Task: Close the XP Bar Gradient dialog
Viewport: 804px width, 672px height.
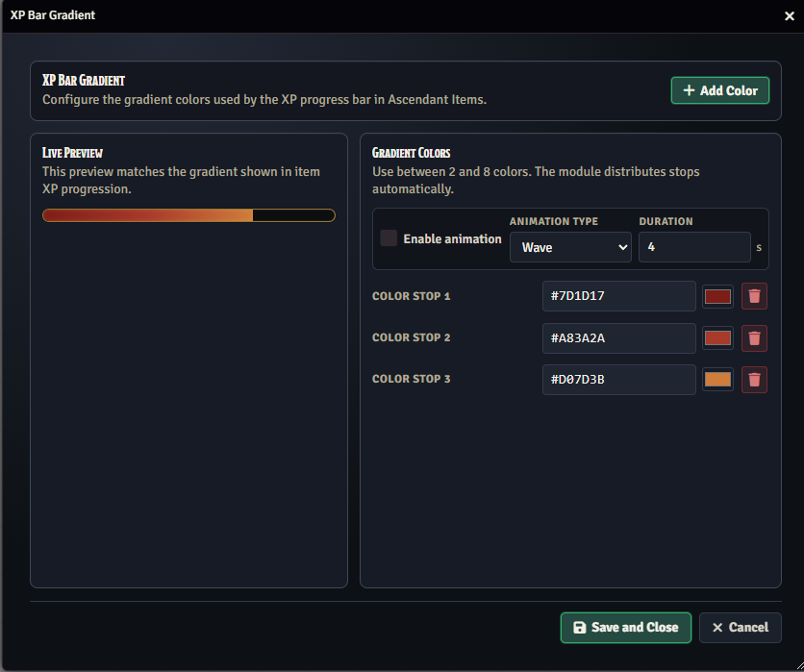Action: tap(789, 16)
